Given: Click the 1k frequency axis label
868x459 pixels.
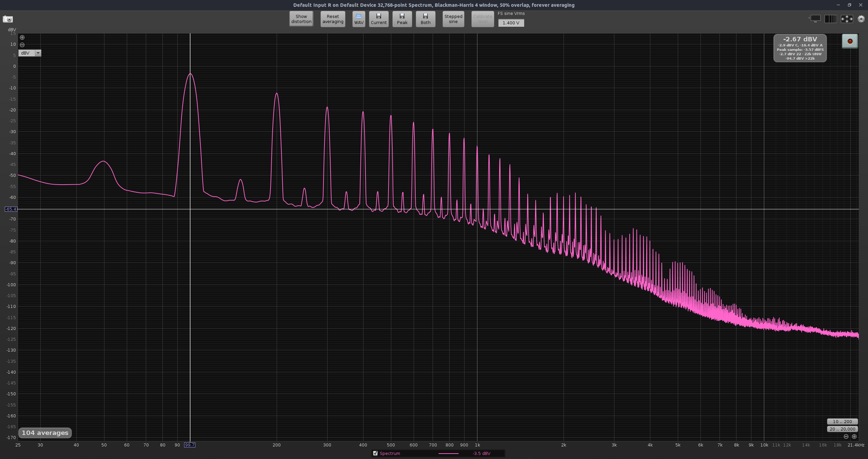Looking at the screenshot, I should [x=477, y=445].
